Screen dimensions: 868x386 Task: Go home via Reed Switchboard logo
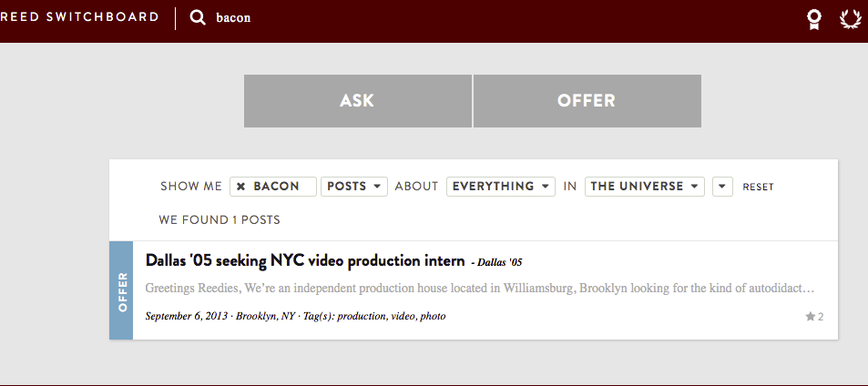click(79, 17)
